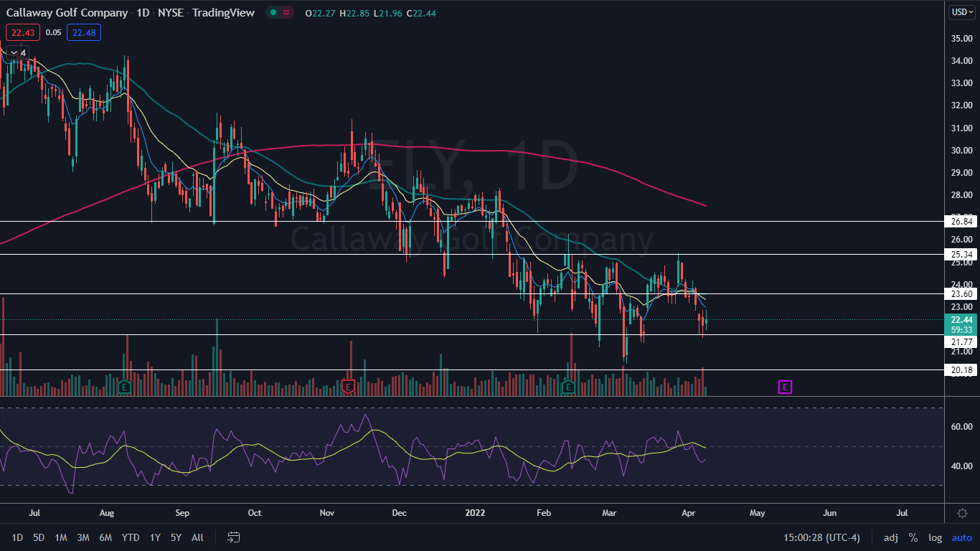This screenshot has height=551, width=980.
Task: Toggle adjusted data with adj button
Action: 890,537
